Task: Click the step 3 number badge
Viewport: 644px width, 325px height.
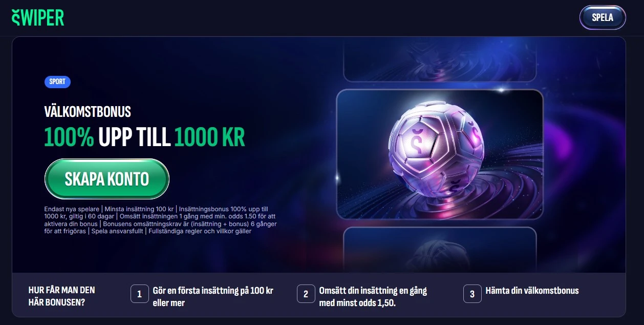Action: coord(472,294)
